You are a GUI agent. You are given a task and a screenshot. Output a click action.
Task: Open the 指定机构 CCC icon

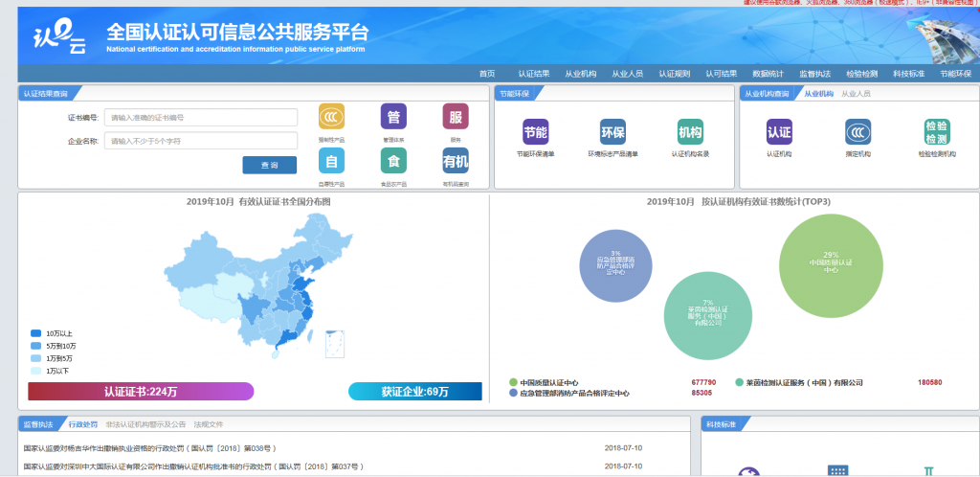pyautogui.click(x=858, y=132)
